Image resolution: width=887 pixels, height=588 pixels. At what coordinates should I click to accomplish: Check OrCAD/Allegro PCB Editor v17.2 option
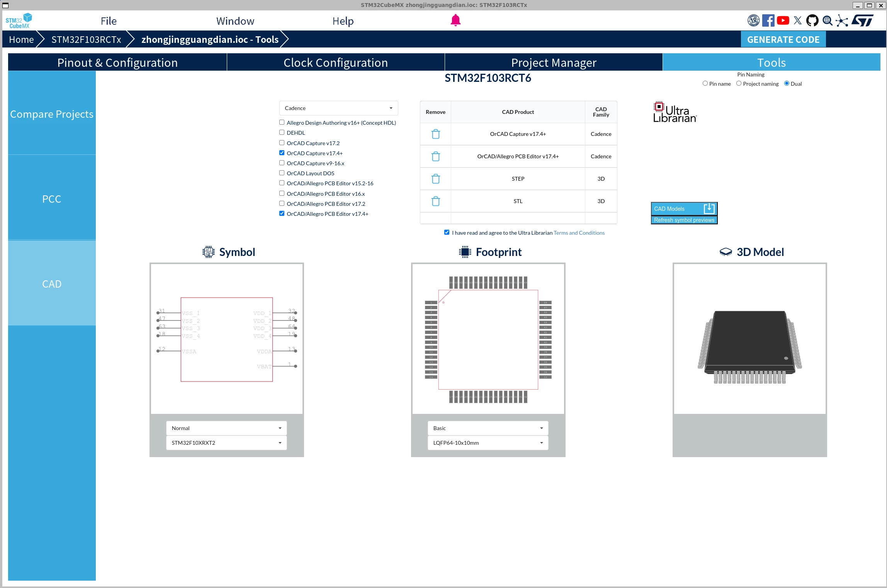point(282,203)
